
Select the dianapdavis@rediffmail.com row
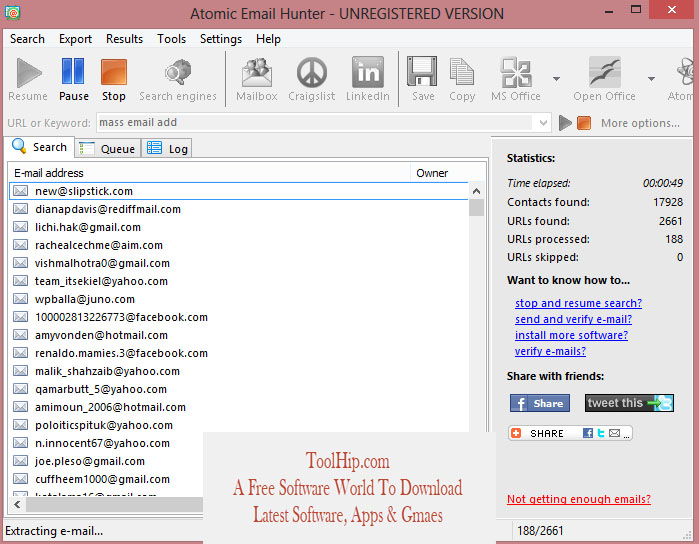pyautogui.click(x=238, y=209)
